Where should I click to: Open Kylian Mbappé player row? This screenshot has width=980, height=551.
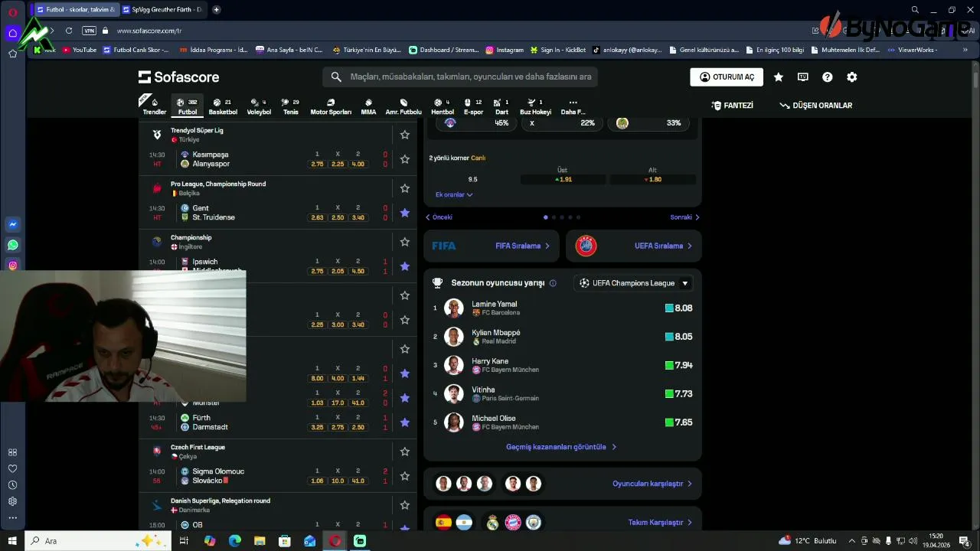563,337
